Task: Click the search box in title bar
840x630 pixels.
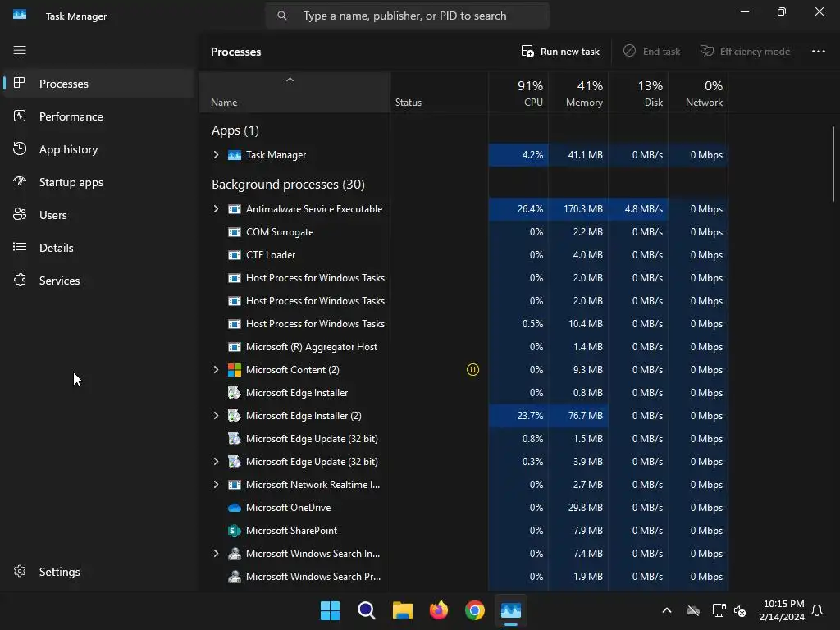Action: pyautogui.click(x=407, y=16)
